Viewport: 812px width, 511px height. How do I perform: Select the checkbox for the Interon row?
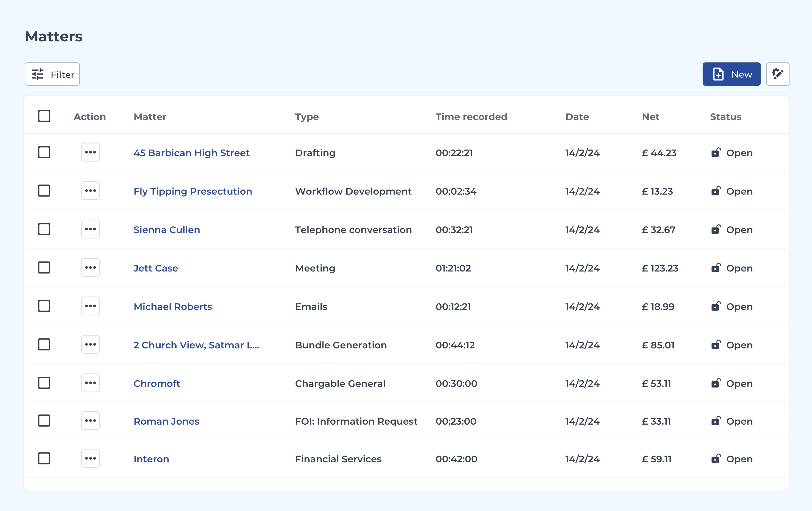point(44,458)
